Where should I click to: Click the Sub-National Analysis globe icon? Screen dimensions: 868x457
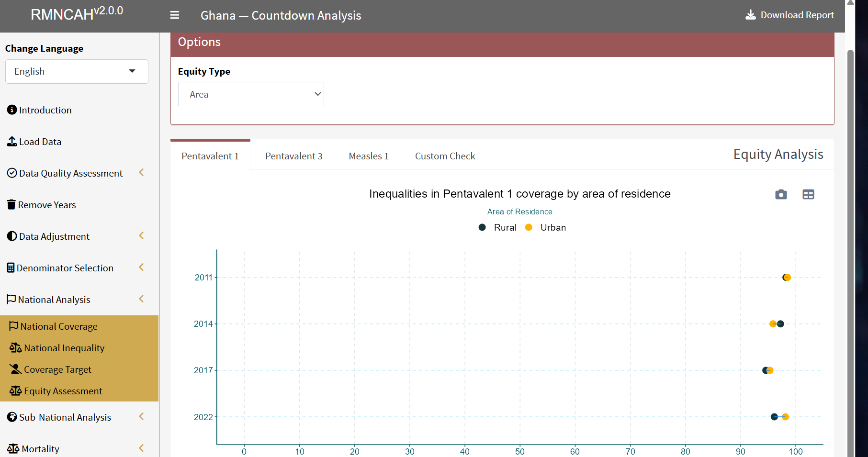(x=12, y=417)
